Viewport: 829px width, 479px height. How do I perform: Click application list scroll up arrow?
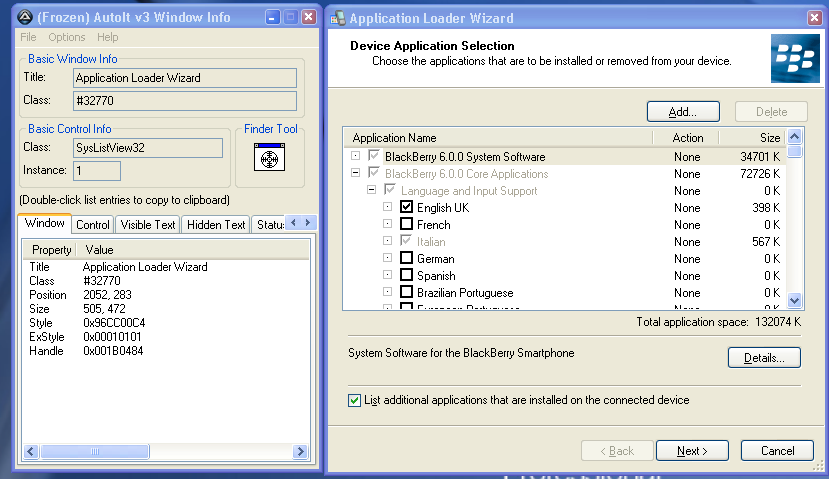coord(794,137)
